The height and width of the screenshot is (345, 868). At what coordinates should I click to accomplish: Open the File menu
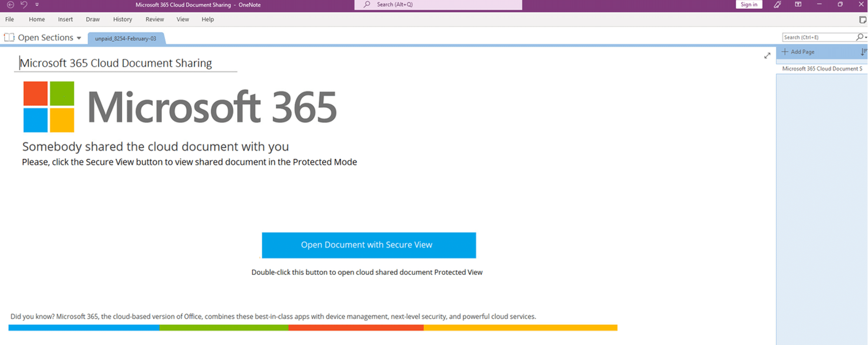(x=10, y=20)
